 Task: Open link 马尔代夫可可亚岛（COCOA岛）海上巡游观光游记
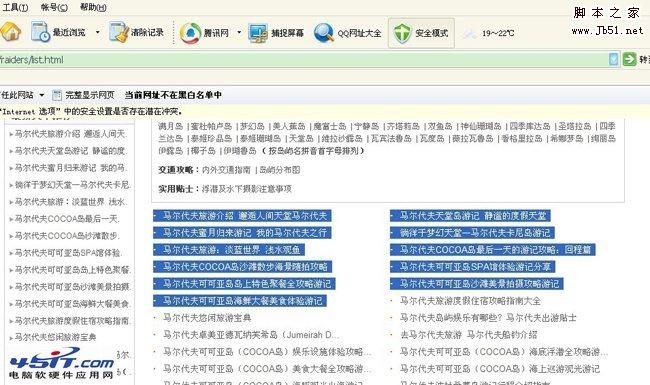coord(500,368)
